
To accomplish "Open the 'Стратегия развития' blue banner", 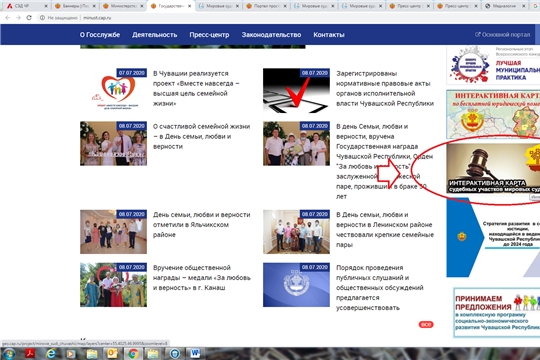I will [493, 237].
